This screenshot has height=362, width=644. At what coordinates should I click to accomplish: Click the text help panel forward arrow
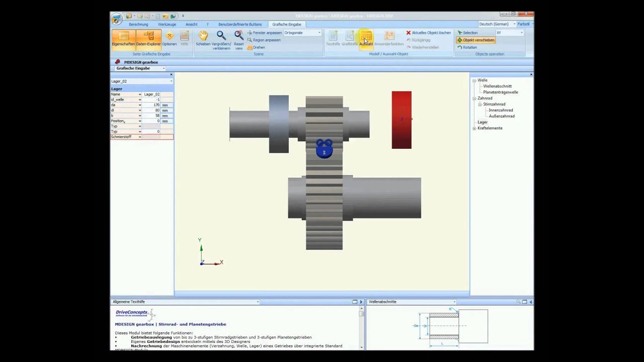point(361,302)
